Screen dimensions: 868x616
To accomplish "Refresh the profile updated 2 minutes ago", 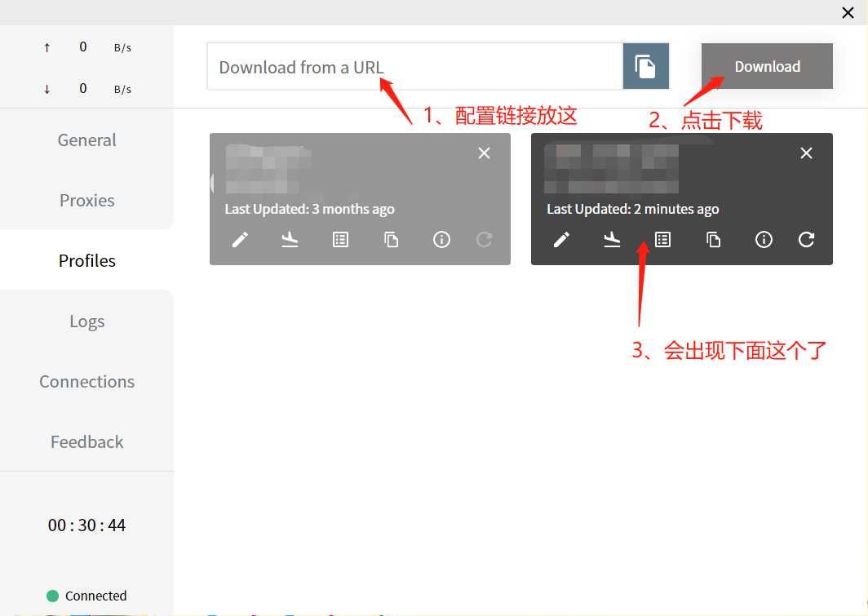I will click(806, 240).
